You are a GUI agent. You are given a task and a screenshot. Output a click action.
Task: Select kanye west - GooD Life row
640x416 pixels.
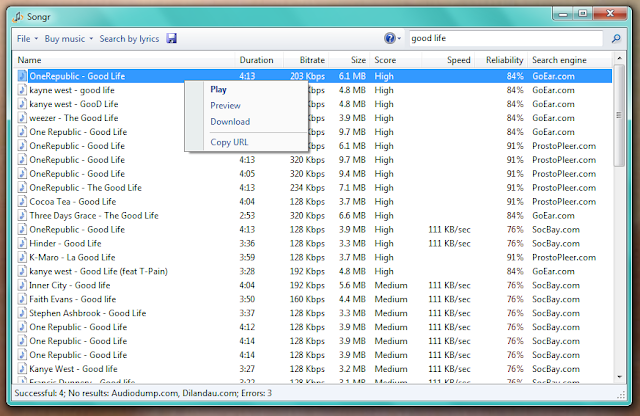314,104
